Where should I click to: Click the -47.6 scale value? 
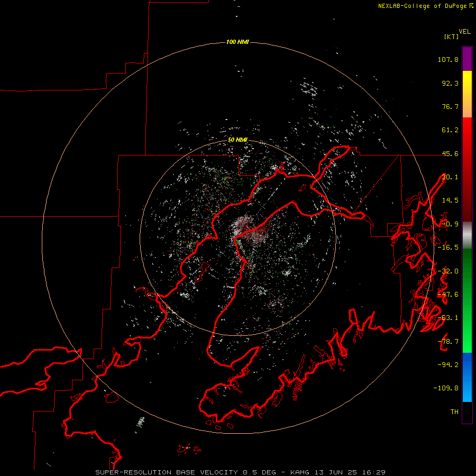[x=448, y=295]
